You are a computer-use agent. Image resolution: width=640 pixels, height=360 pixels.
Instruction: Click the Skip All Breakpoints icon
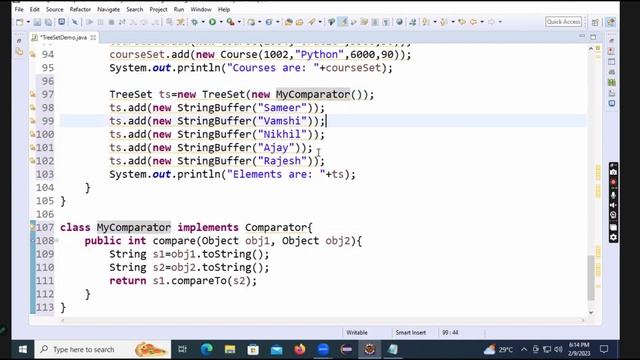[x=75, y=22]
